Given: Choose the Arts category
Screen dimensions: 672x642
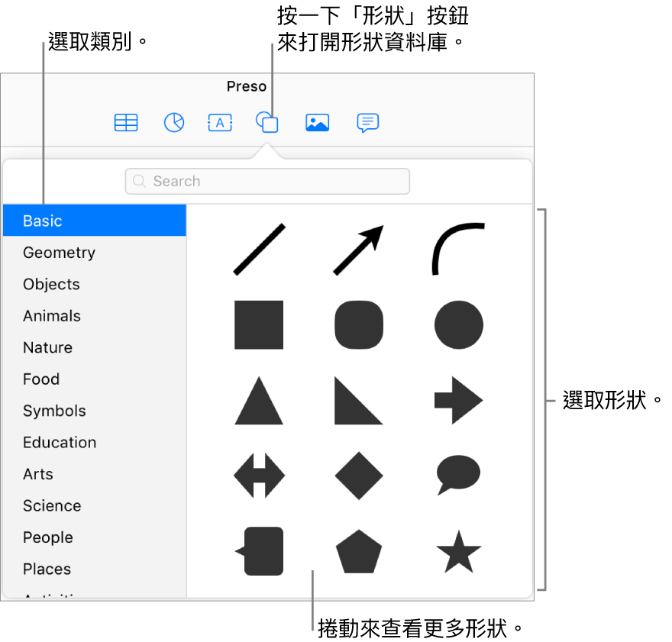Looking at the screenshot, I should click(x=94, y=474).
